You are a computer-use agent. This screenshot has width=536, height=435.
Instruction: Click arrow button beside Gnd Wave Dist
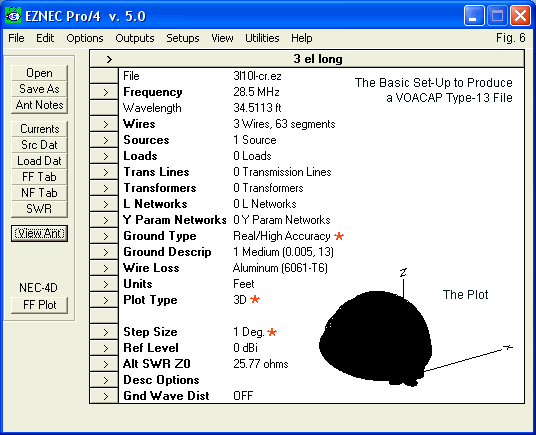104,396
